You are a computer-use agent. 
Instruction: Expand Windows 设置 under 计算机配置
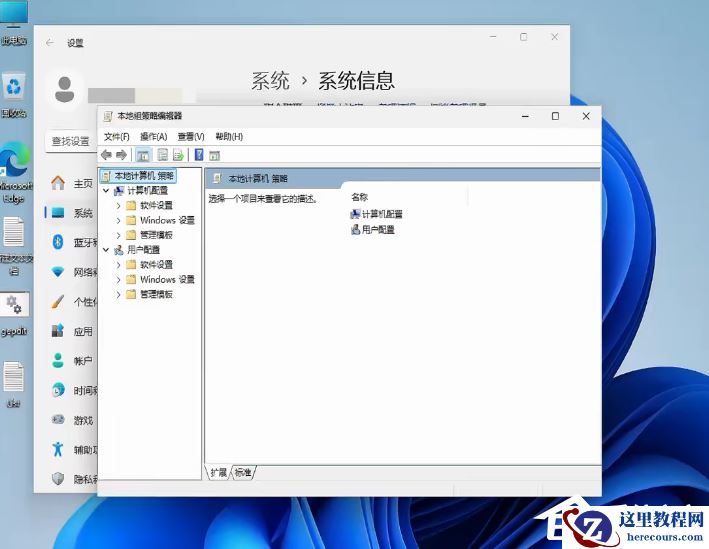[118, 221]
